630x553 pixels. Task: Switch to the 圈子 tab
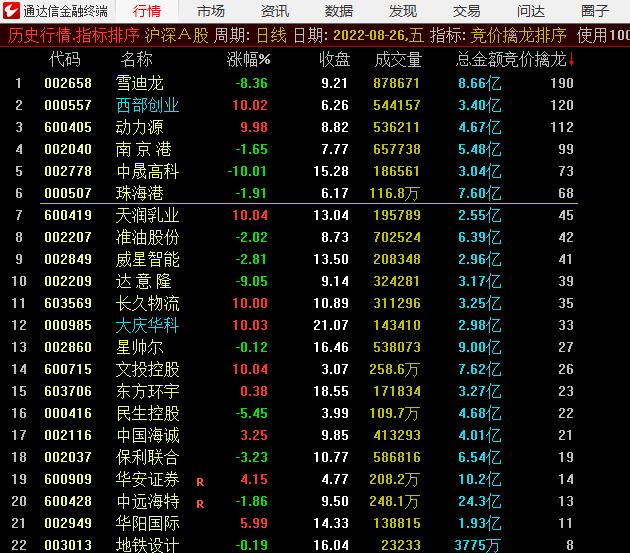[595, 11]
